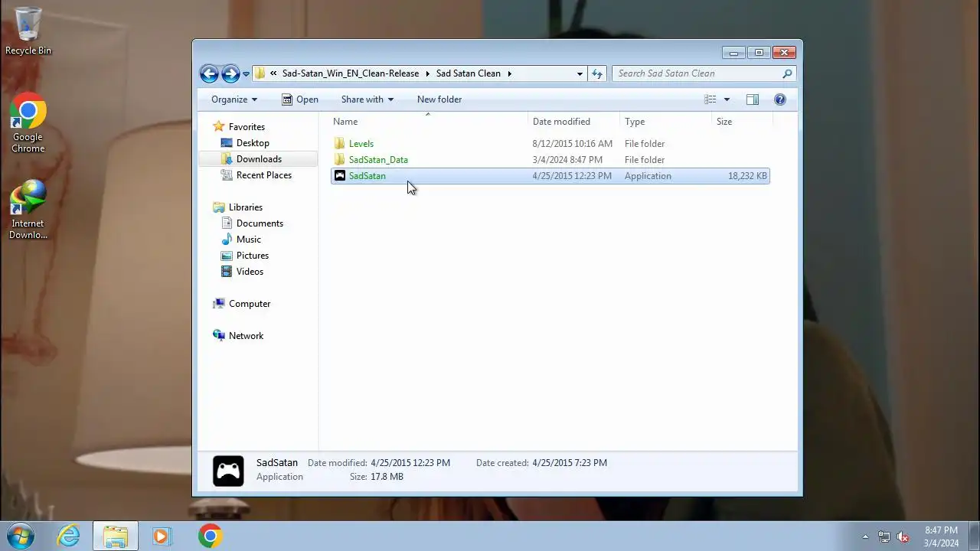Select Sad-Satan_Win_EN_Clean-Release in breadcrumb path
980x551 pixels.
[351, 73]
